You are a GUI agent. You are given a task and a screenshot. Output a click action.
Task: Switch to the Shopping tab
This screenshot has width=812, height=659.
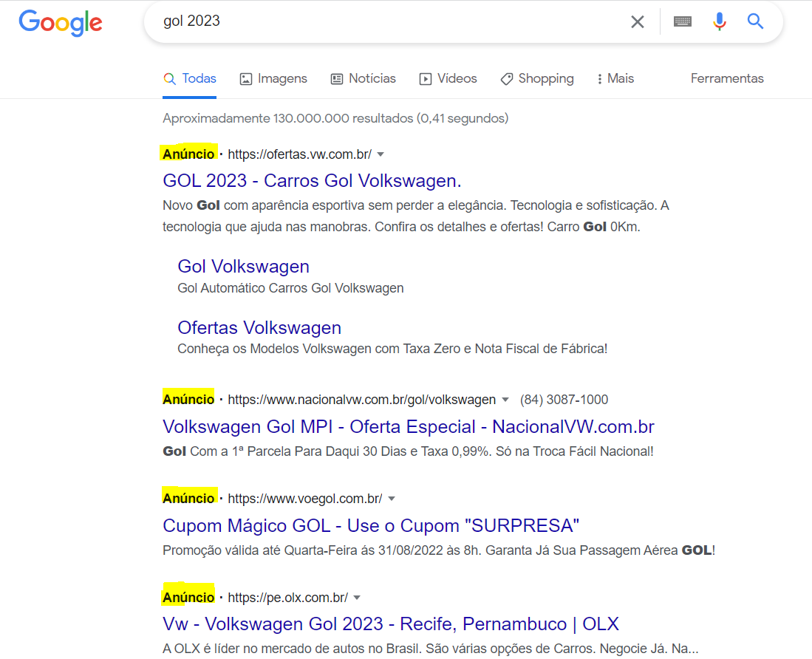point(537,79)
